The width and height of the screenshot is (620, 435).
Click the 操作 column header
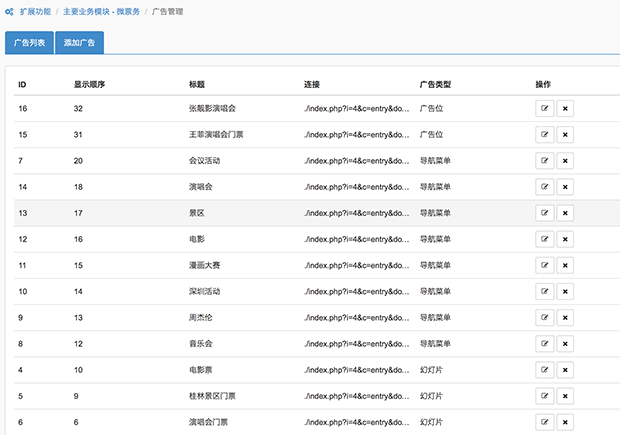543,84
